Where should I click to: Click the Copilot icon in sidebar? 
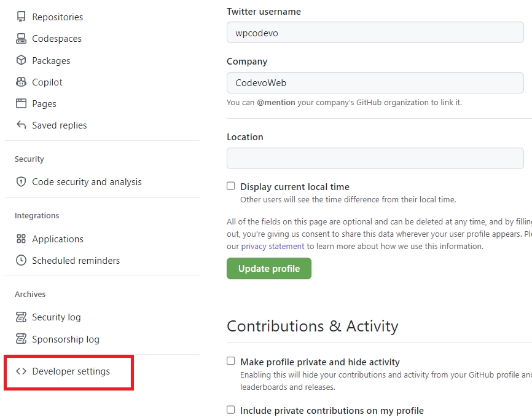pyautogui.click(x=21, y=82)
